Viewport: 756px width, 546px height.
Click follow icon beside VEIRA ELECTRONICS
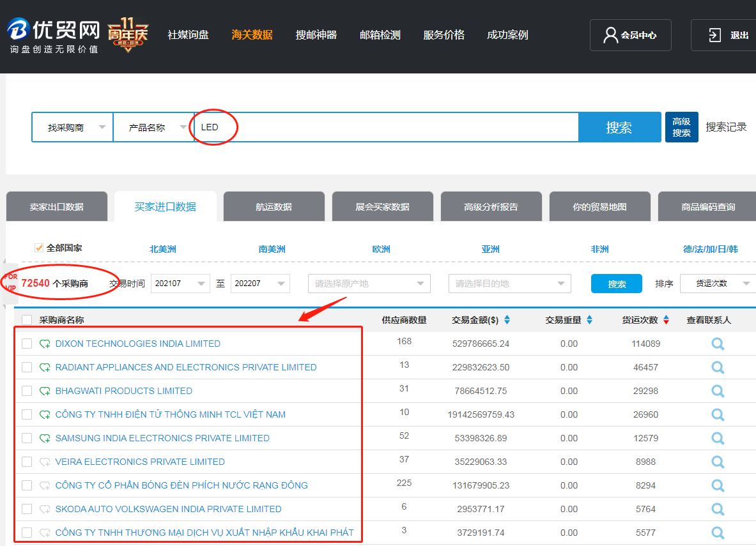45,462
